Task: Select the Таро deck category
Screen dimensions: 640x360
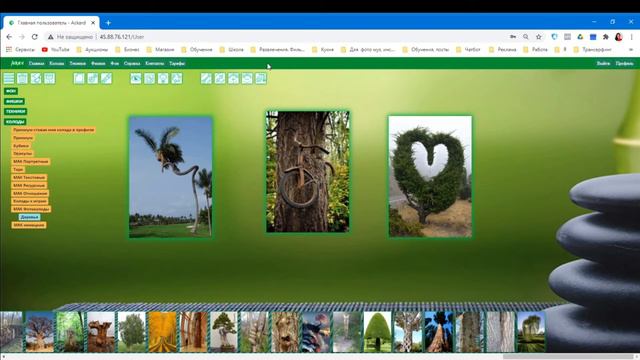Action: (x=18, y=169)
